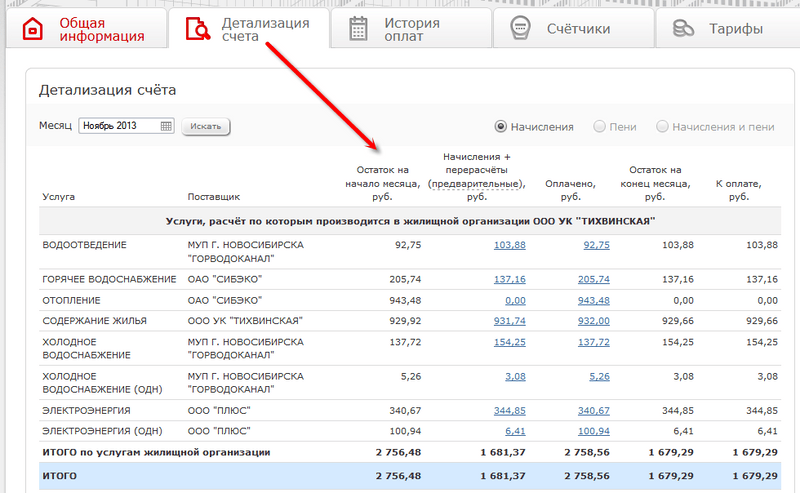The width and height of the screenshot is (800, 493).
Task: Click the magnifier document icon on Детализация счета
Action: [x=198, y=30]
